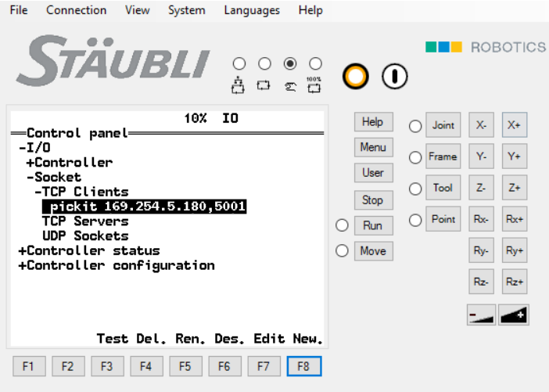The width and height of the screenshot is (549, 392).
Task: Jog with the Y- button
Action: (x=482, y=156)
